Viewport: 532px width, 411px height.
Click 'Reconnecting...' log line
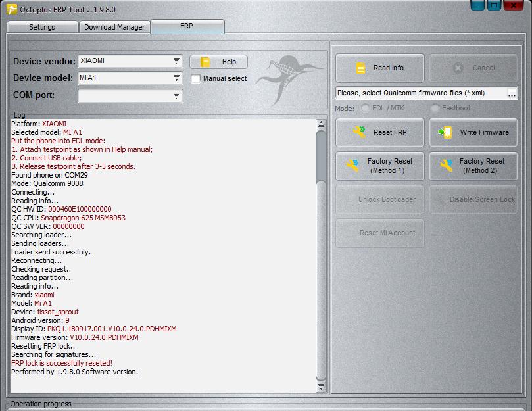(37, 260)
